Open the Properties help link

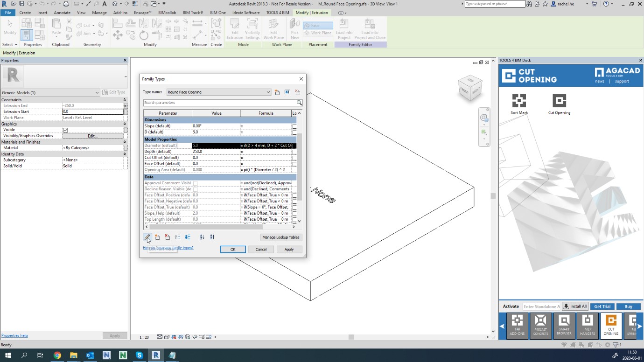14,335
